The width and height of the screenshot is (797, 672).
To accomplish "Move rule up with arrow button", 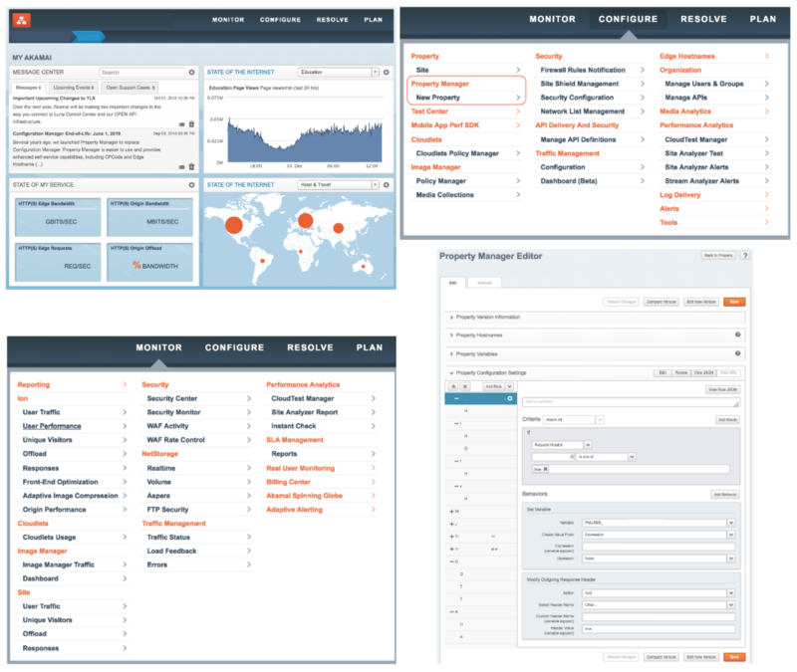I will click(x=454, y=385).
